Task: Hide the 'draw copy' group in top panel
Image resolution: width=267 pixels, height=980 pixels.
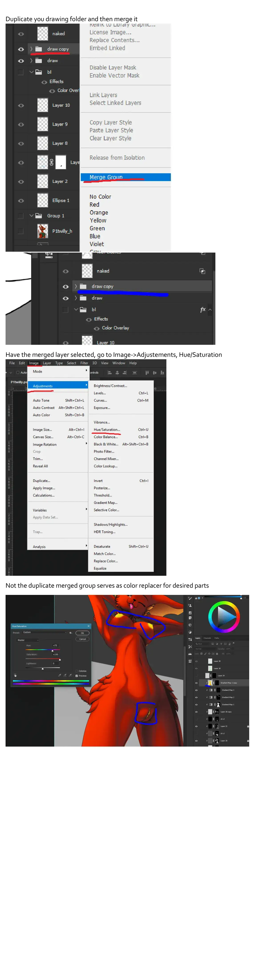Action: point(21,49)
